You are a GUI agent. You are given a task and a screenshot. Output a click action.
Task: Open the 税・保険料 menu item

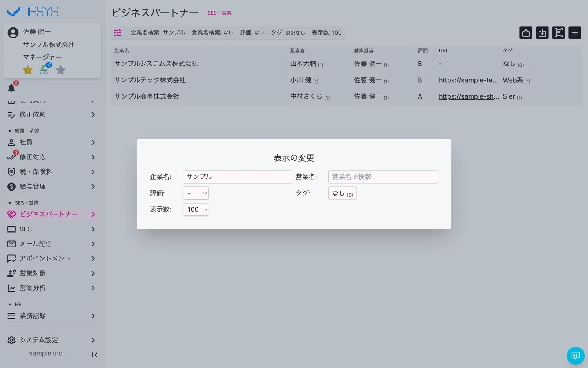coord(52,172)
